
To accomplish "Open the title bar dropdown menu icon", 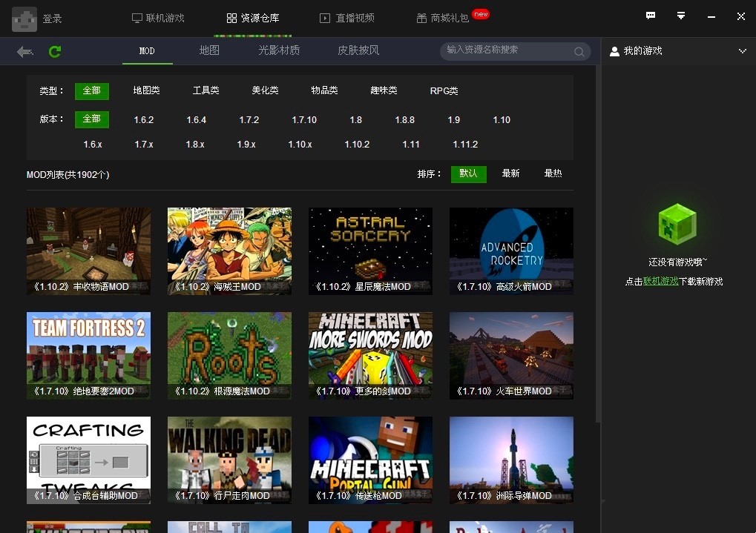I will pyautogui.click(x=681, y=16).
